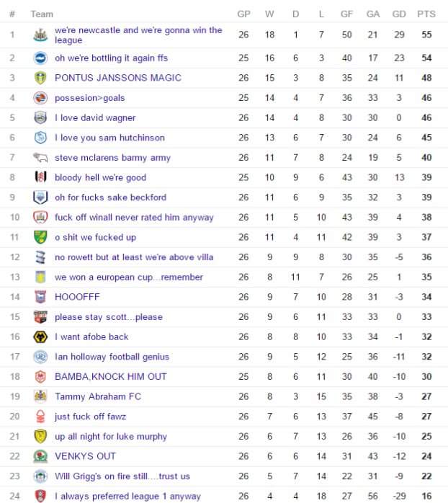The image size is (448, 503).
Task: Click the crest beside 'VENKYS OUT'
Action: (40, 456)
